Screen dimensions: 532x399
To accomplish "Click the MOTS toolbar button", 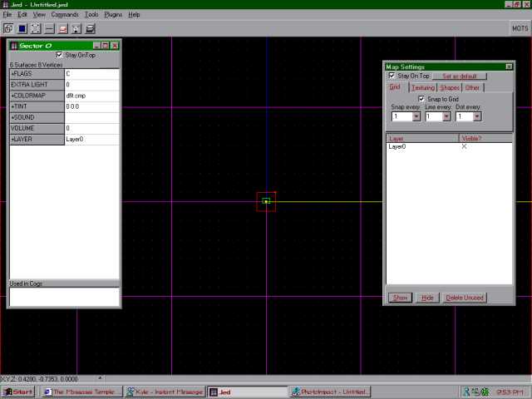I will click(x=520, y=28).
